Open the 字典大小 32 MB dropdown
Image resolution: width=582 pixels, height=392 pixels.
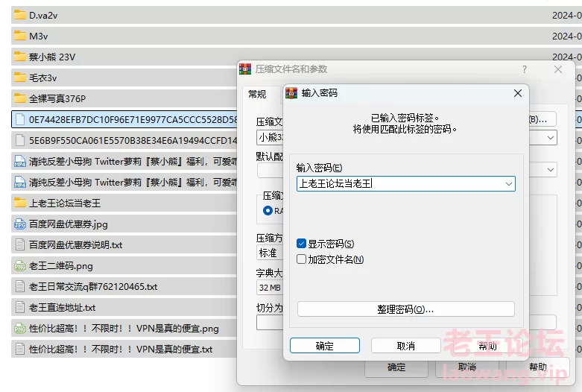click(x=271, y=288)
